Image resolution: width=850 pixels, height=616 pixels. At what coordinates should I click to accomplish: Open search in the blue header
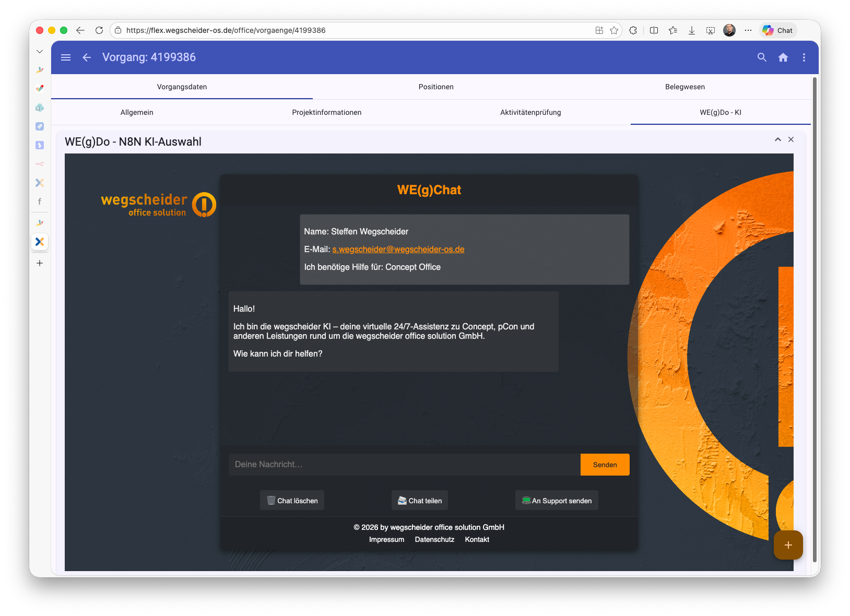(x=762, y=57)
